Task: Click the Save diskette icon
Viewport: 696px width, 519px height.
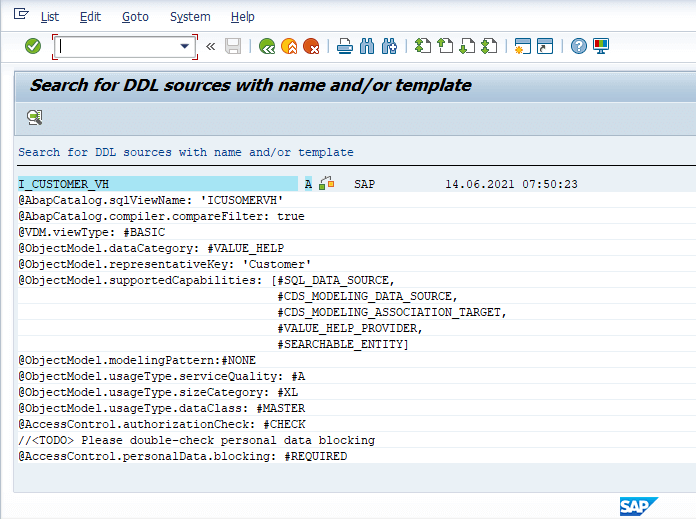Action: click(233, 46)
